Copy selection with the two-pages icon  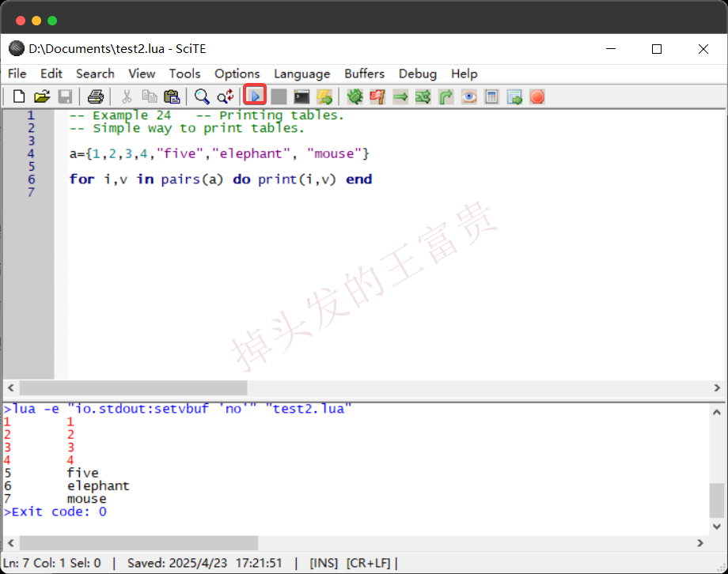click(149, 96)
